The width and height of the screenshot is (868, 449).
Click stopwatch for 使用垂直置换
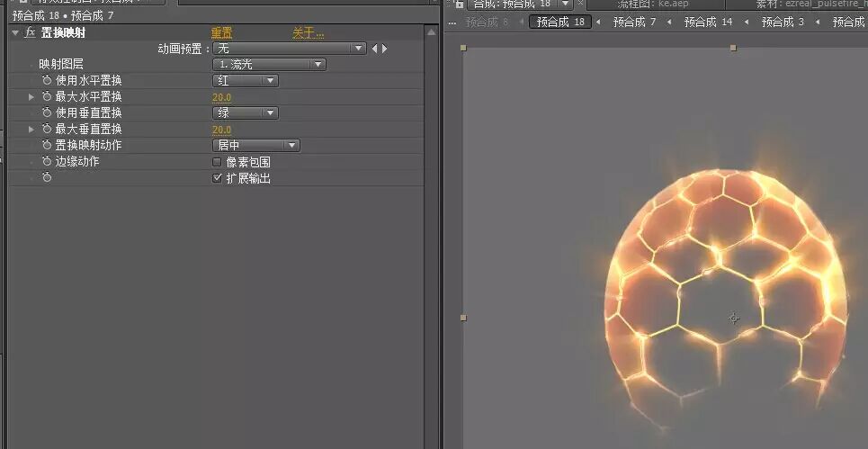pyautogui.click(x=47, y=113)
